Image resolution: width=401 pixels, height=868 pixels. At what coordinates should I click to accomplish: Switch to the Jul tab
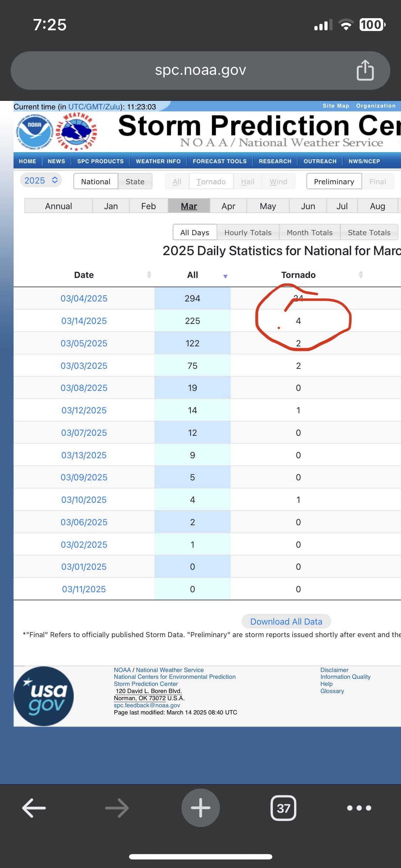(x=342, y=206)
